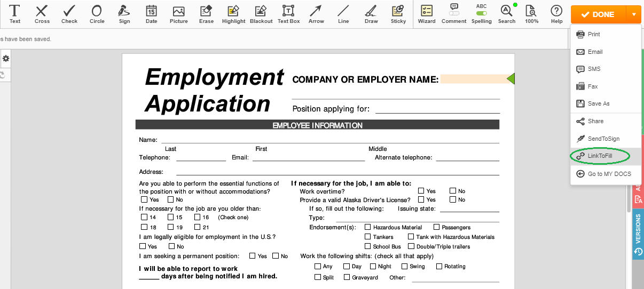Image resolution: width=644 pixels, height=289 pixels.
Task: Select Share in the Done menu
Action: tap(606, 121)
